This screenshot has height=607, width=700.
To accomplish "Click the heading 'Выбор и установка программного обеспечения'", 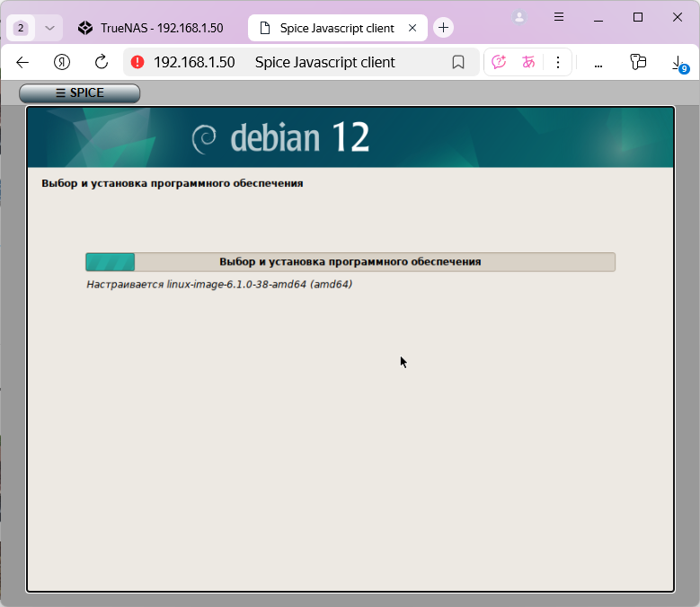I will tap(173, 183).
